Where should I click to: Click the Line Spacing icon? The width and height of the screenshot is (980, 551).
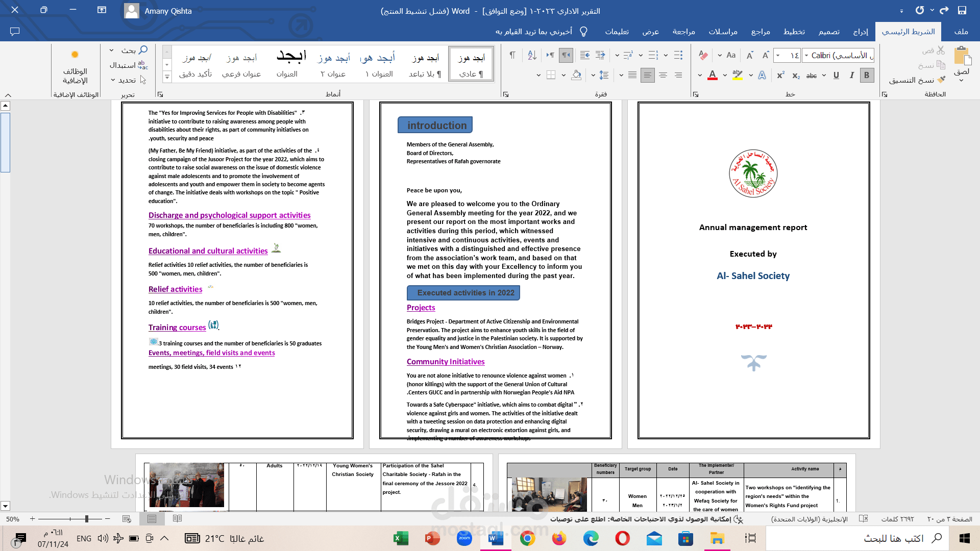604,75
